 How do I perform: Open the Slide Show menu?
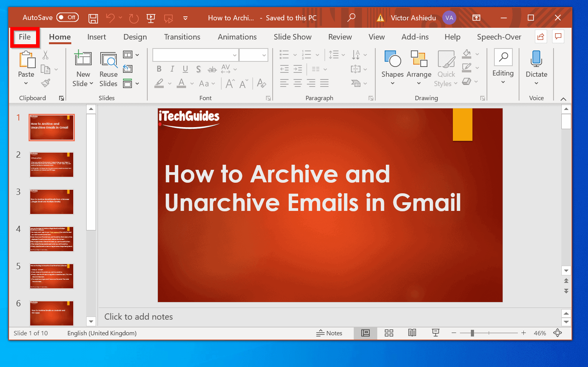(292, 37)
